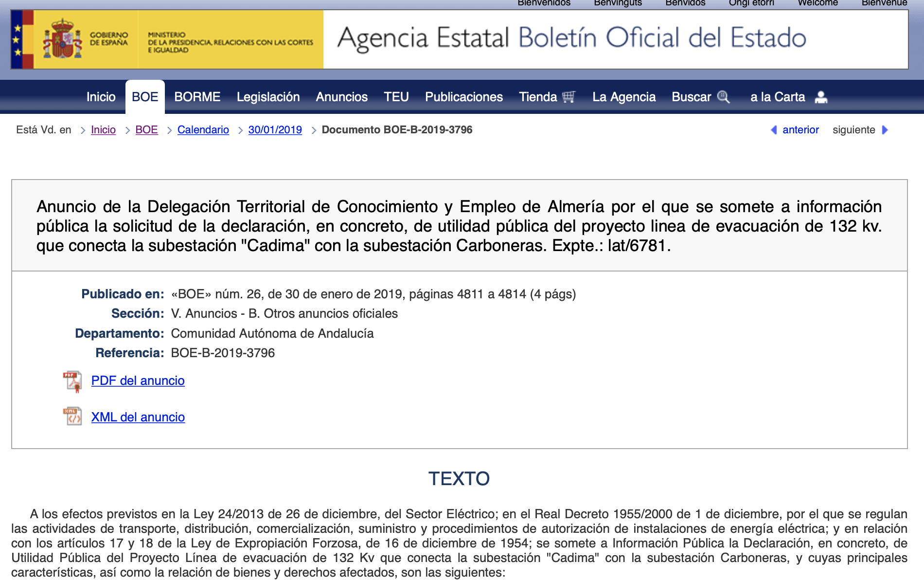The height and width of the screenshot is (580, 924).
Task: Click the user icon beside a la Carta
Action: pyautogui.click(x=821, y=97)
